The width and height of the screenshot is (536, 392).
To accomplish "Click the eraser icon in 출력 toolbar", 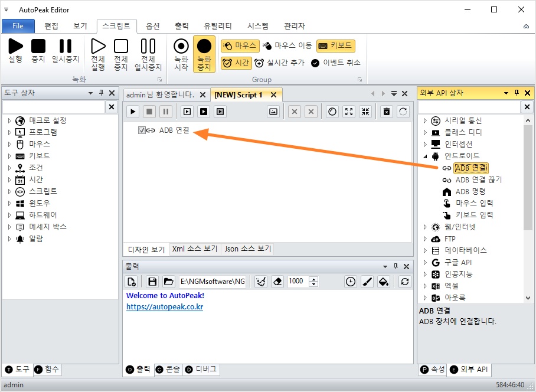I will pos(277,282).
